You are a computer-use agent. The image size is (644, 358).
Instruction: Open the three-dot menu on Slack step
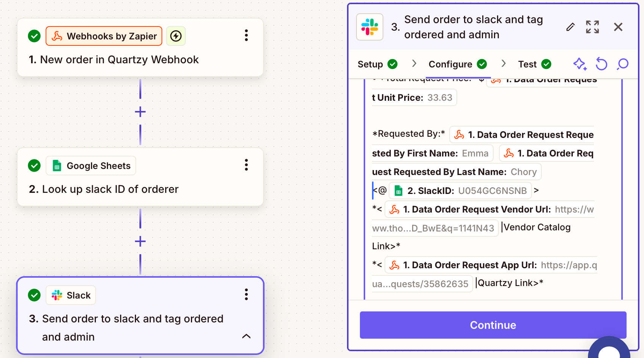pos(246,295)
